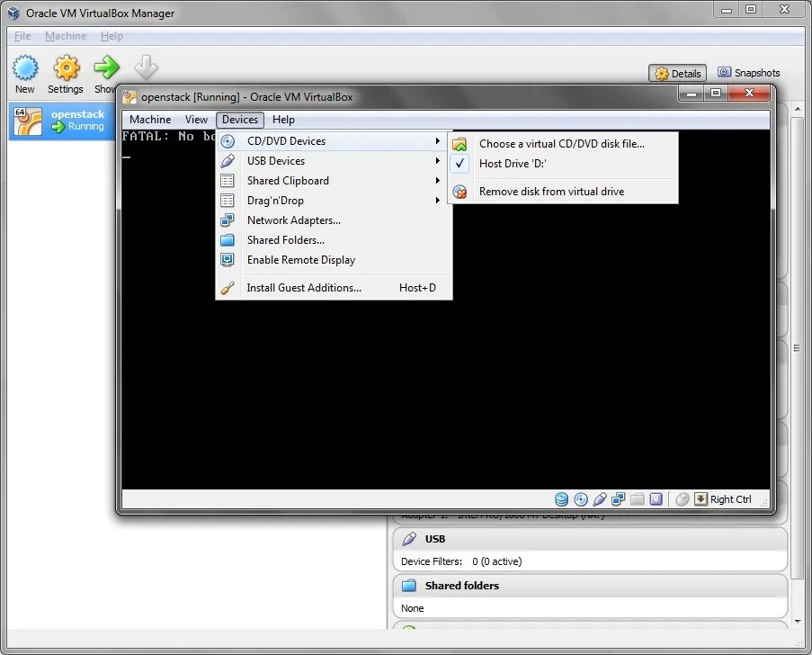Click the Remove disk icon in submenu
The image size is (812, 655).
pos(460,192)
